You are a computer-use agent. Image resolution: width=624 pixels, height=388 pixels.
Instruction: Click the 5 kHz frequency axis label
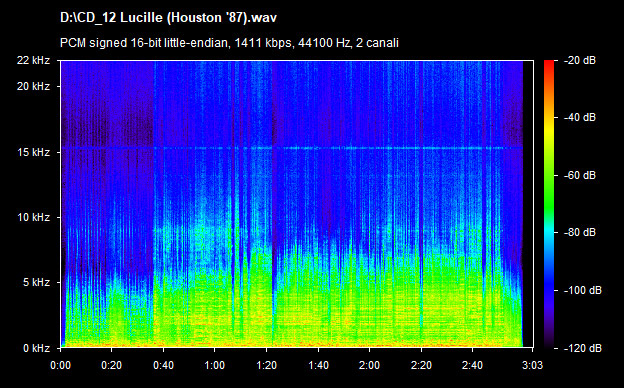[x=36, y=283]
